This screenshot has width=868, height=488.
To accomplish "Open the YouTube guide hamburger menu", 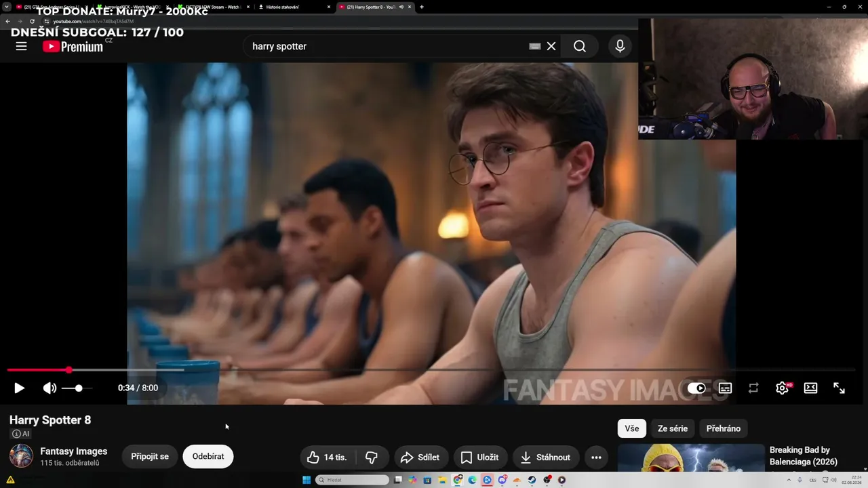I will tap(21, 46).
